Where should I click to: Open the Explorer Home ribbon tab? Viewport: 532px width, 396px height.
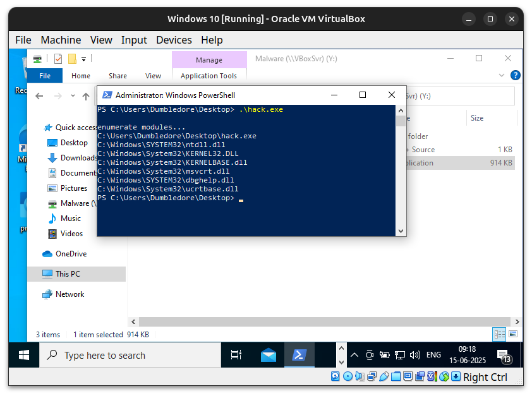(81, 76)
